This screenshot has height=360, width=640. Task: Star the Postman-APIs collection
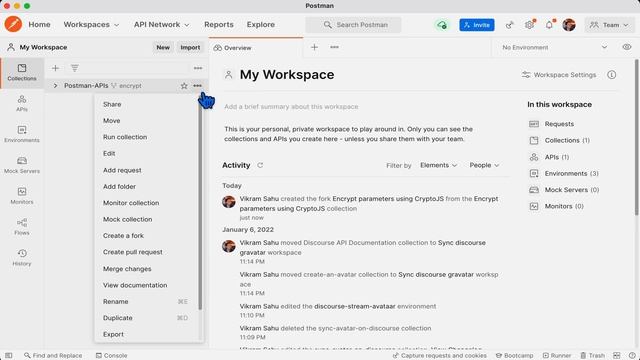(x=184, y=86)
